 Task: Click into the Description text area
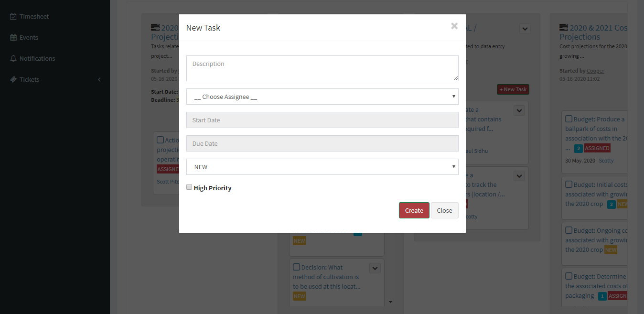[x=322, y=68]
